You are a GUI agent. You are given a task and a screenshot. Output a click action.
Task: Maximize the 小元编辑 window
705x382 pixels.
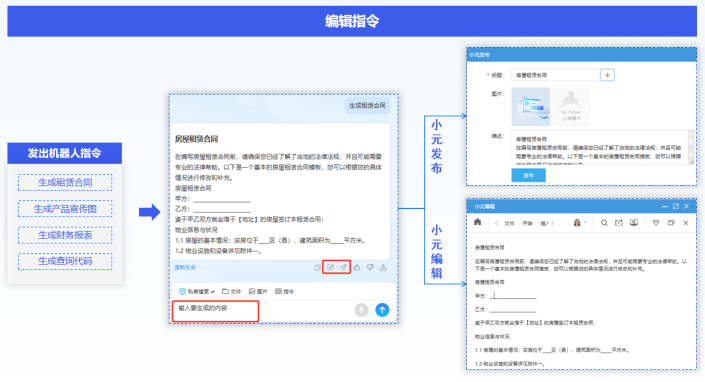pos(676,206)
